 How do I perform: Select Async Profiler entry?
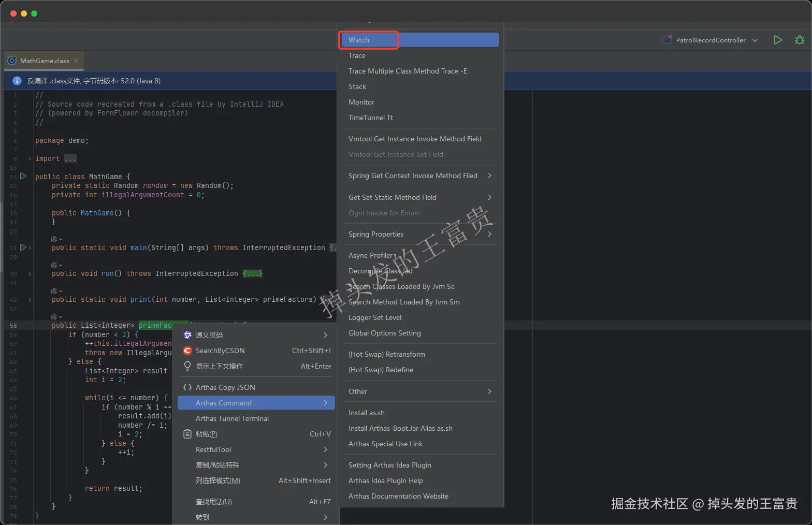coord(420,255)
